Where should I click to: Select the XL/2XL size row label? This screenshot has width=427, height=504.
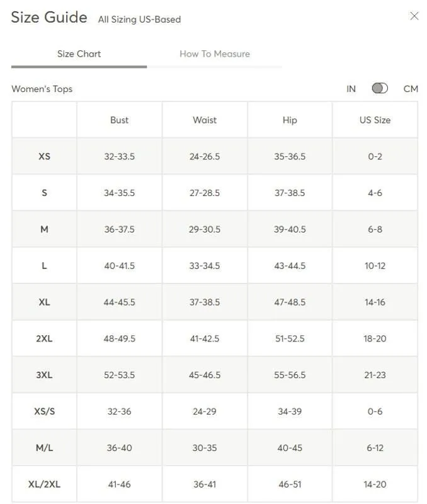pyautogui.click(x=44, y=484)
